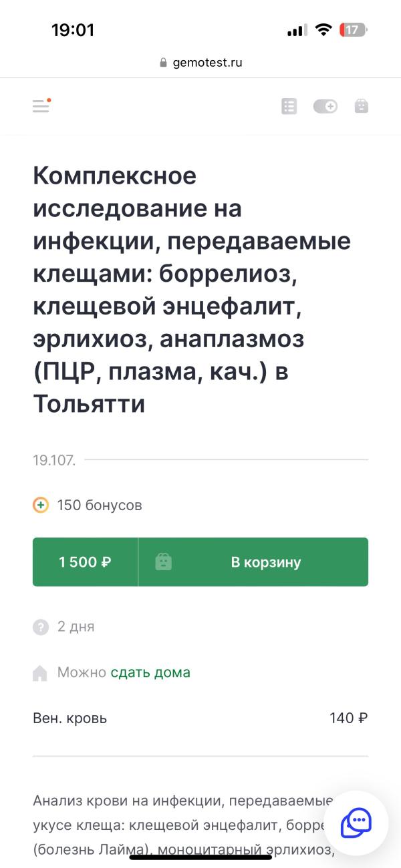
Task: Tap the 140 ₽ blood draw price
Action: coord(348,718)
